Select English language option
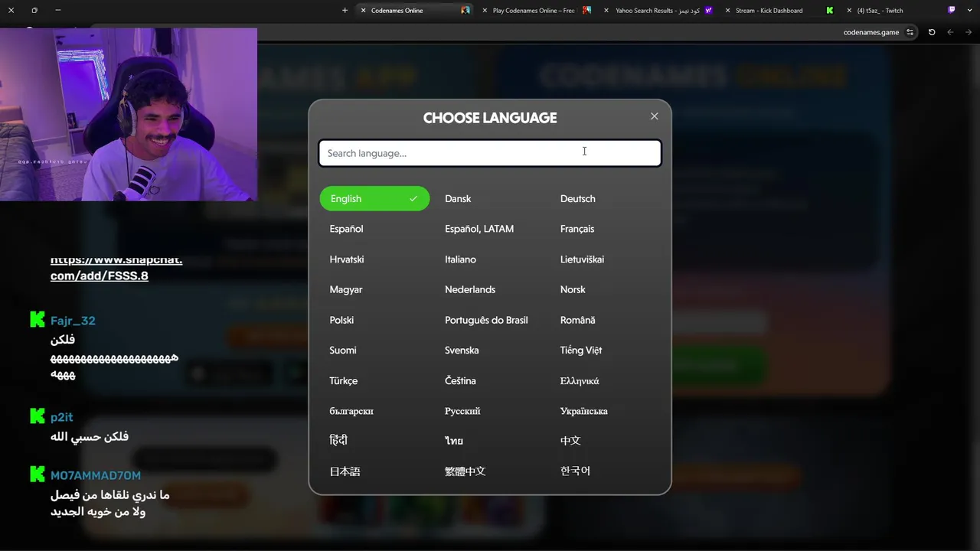980x551 pixels. click(374, 199)
